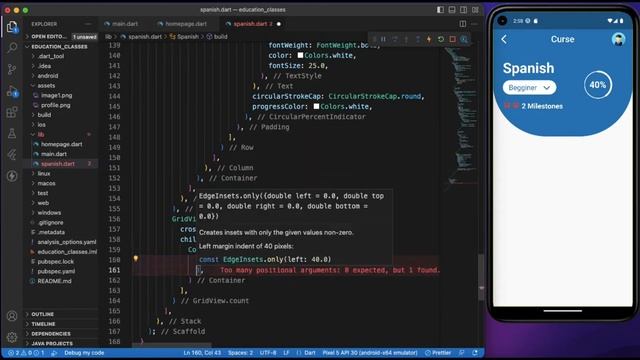Viewport: 640px width, 360px height.
Task: Open README.md in the explorer
Action: coord(54,281)
